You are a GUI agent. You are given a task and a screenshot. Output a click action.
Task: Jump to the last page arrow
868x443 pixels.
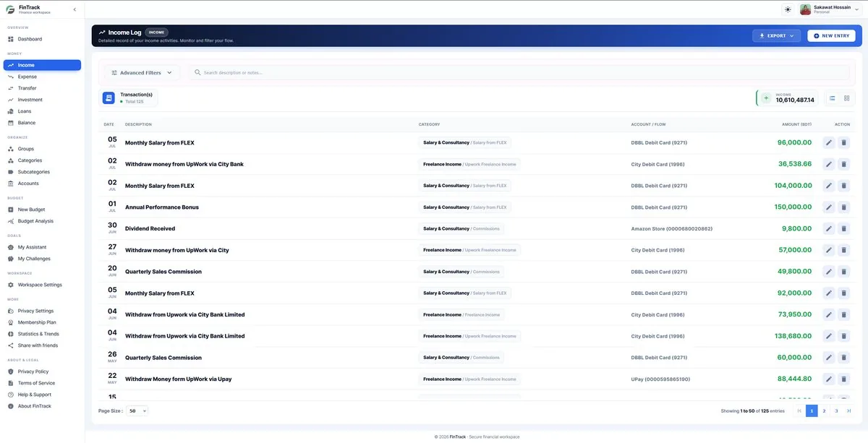(849, 410)
